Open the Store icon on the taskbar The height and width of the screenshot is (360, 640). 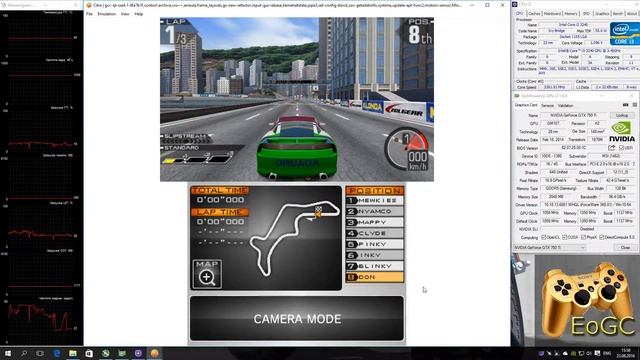click(89, 353)
